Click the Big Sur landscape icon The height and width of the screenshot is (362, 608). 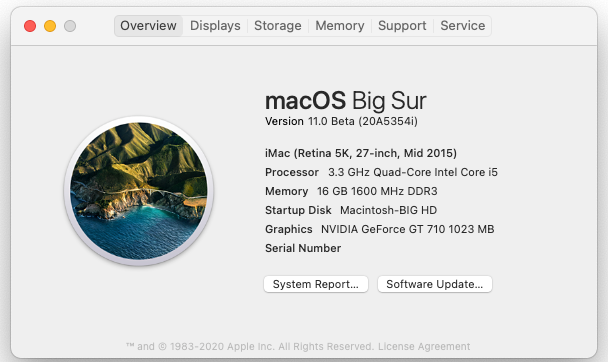click(x=139, y=191)
